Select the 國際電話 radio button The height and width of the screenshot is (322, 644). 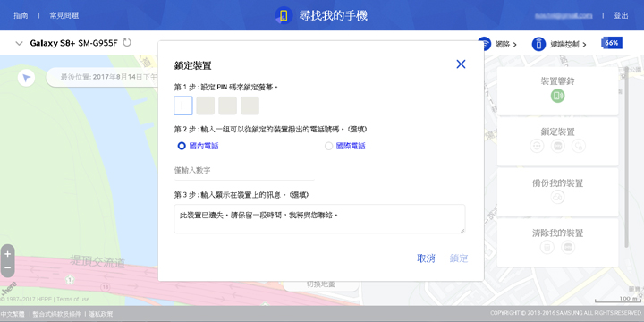point(328,146)
